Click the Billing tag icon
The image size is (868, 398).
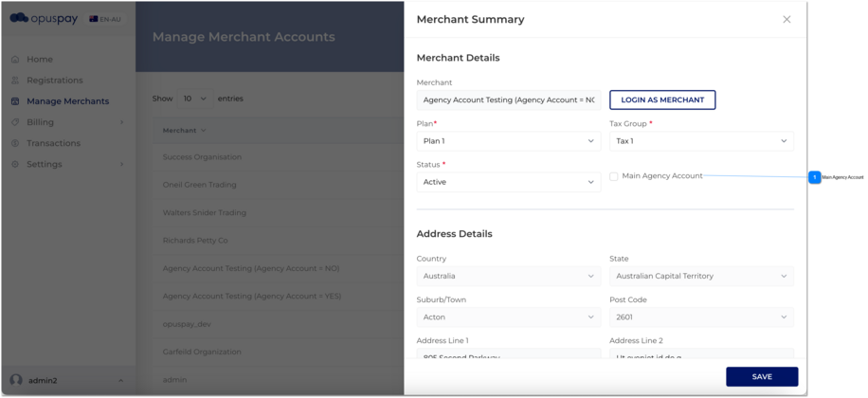pyautogui.click(x=15, y=122)
